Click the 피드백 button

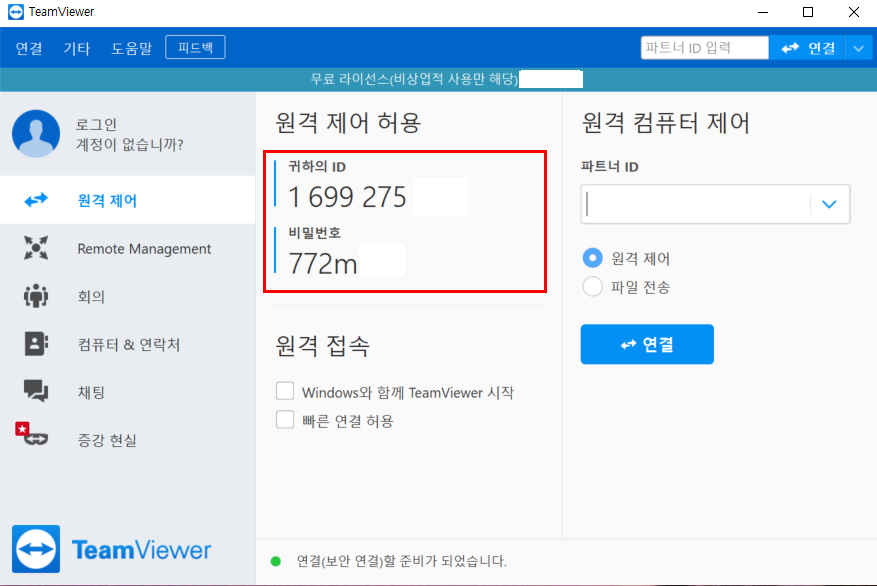(195, 47)
